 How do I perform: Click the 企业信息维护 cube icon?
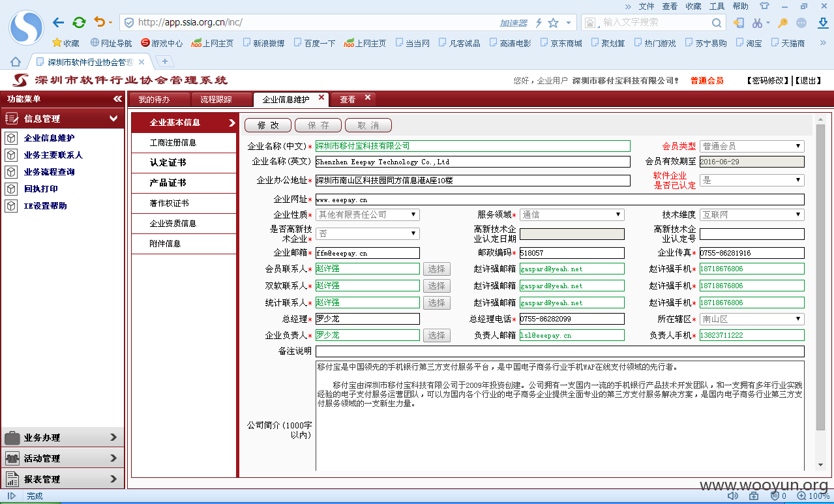coord(10,138)
